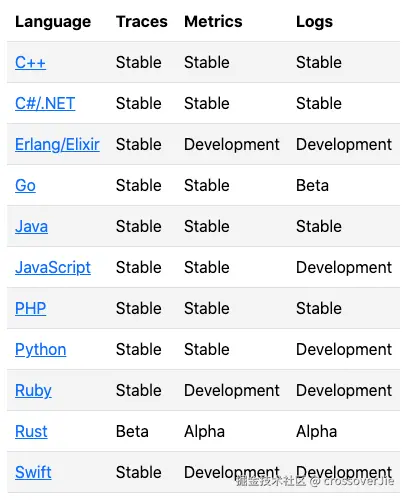Select the Traces column header

(142, 22)
